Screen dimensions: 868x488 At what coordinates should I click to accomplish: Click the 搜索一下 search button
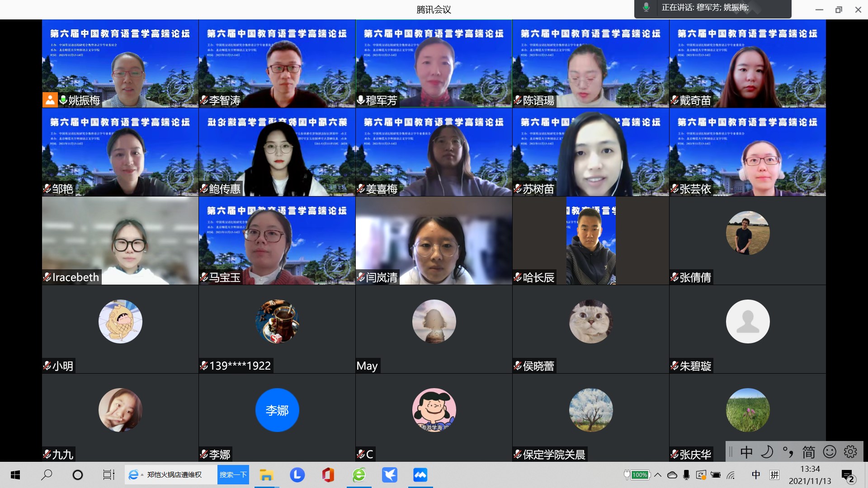coord(233,475)
